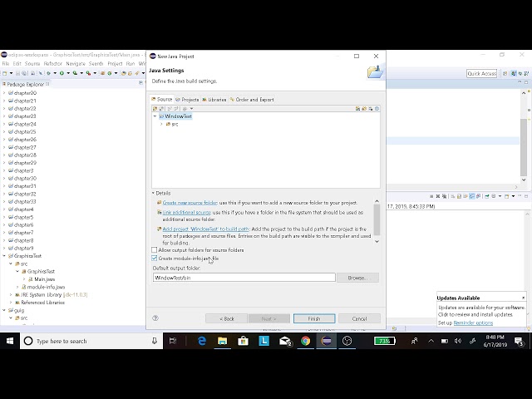Click Reminder options link in updates popup
532x399 pixels.
[x=473, y=323]
